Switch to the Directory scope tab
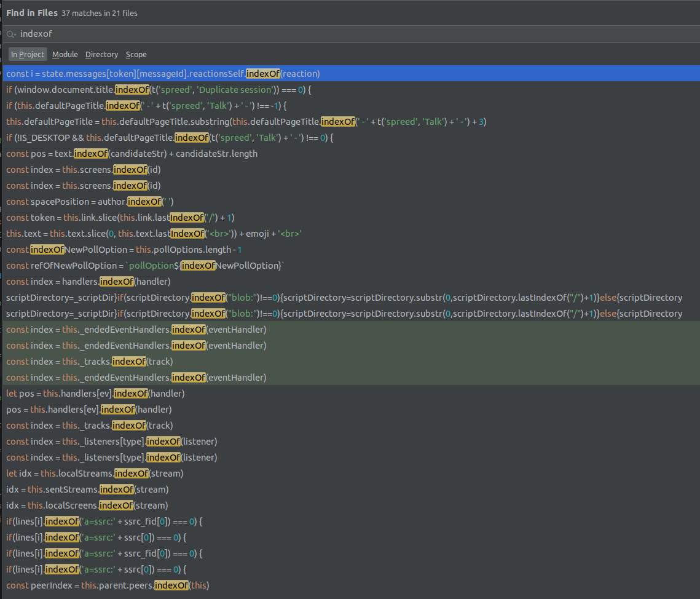This screenshot has height=599, width=700. click(102, 55)
